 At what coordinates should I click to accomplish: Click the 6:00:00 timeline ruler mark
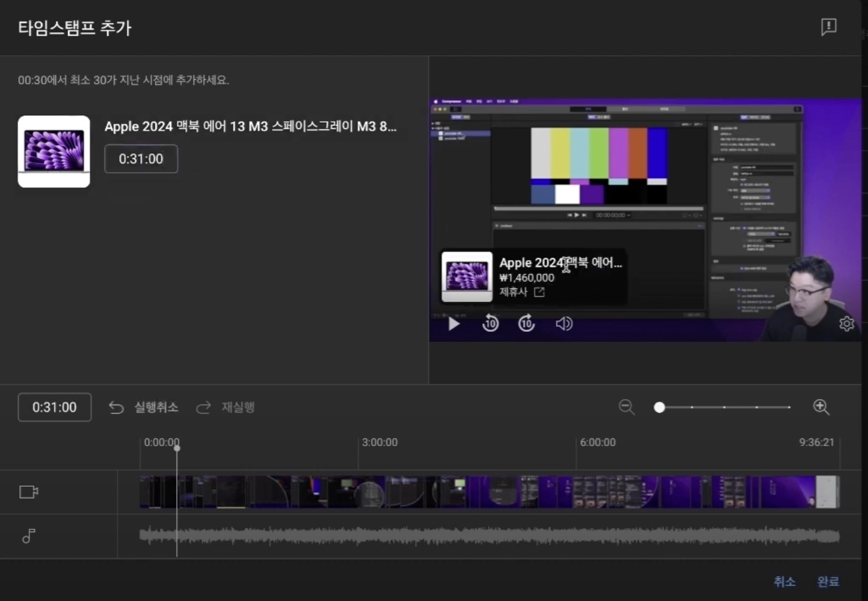pos(598,442)
